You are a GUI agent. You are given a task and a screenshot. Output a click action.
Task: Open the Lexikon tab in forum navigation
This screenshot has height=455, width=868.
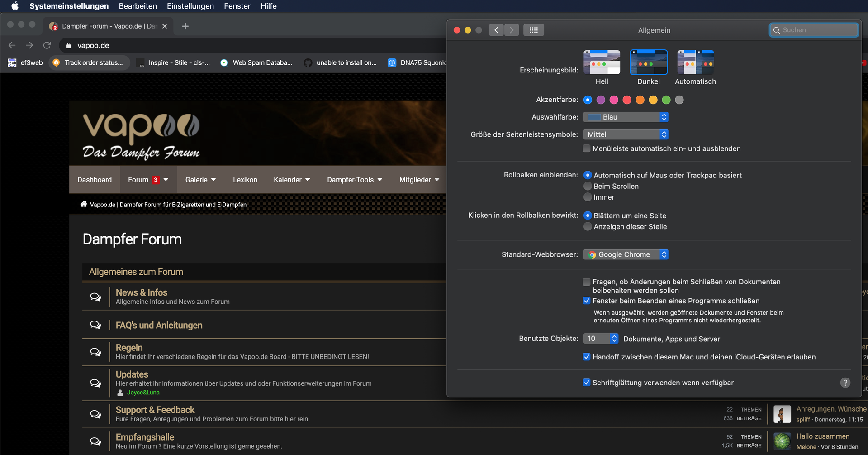tap(245, 180)
